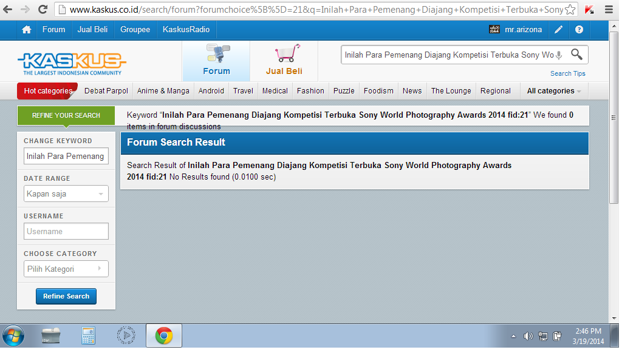Reload the page with the refresh icon

pos(43,9)
